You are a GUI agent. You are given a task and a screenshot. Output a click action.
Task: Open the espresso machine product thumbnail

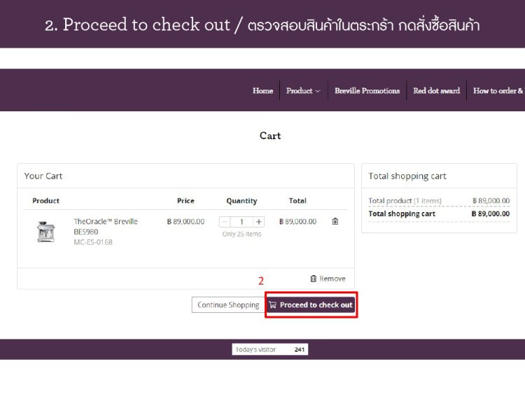46,232
